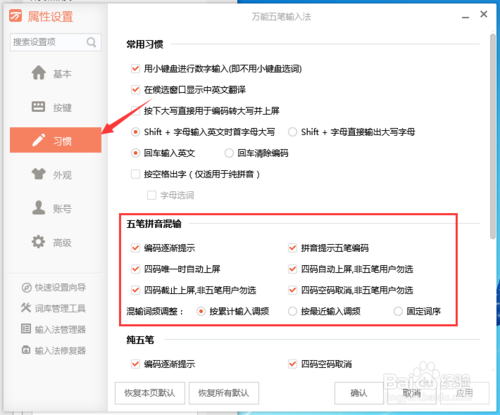The width and height of the screenshot is (500, 415).
Task: Toggle 四码截止上屏,非五笔用户勿选
Action: point(135,290)
